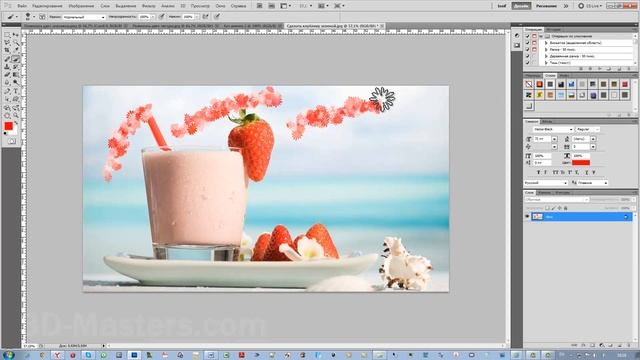Toggle checkmark for Рамка - 50 пикс. action
The image size is (640, 360).
coord(527,49)
